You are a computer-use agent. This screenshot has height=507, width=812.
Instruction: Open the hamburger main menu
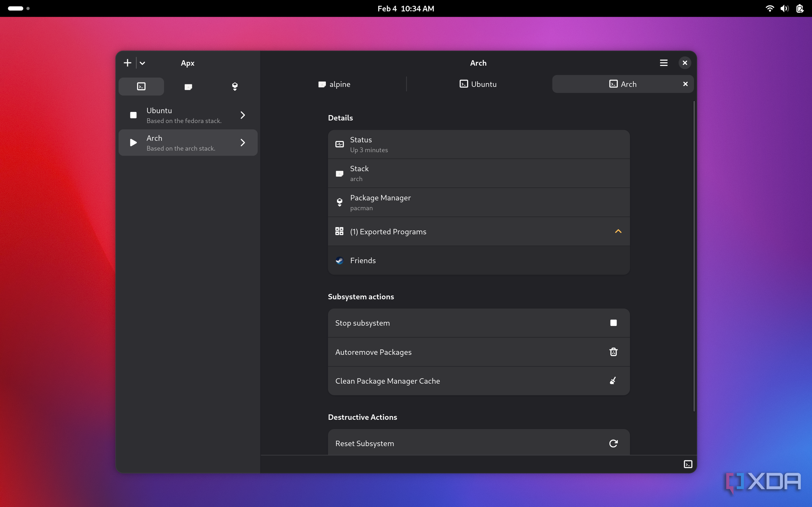(x=664, y=63)
